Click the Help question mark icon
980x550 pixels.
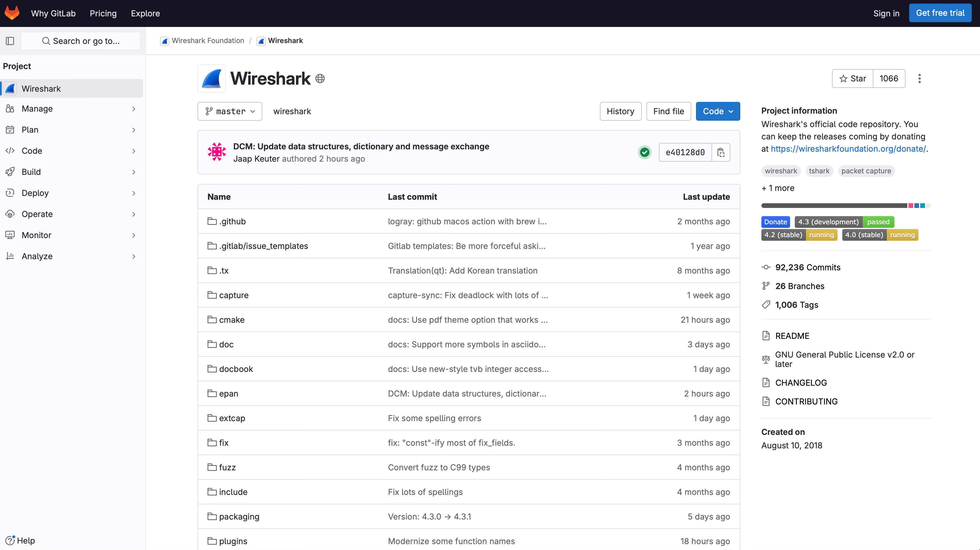[x=10, y=540]
